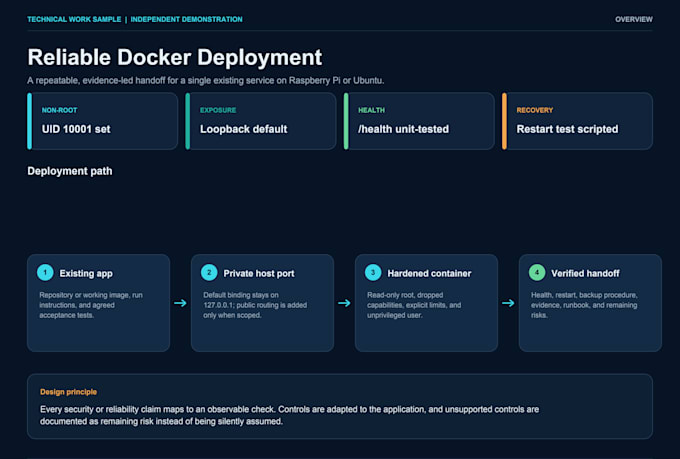Click description starting Health, restart, backup procedure
Screen dimensions: 680x459
click(584, 305)
